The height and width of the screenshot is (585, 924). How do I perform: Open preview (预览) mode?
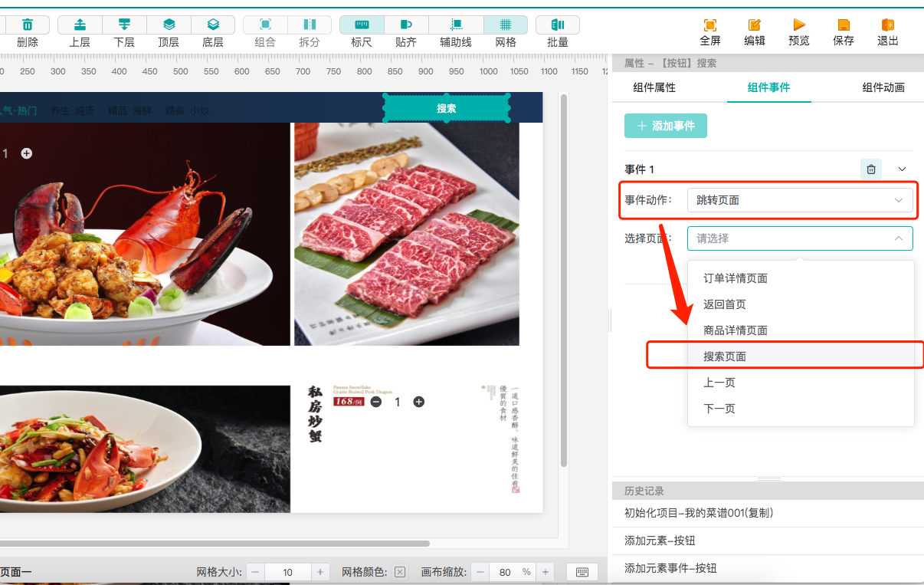pyautogui.click(x=799, y=25)
